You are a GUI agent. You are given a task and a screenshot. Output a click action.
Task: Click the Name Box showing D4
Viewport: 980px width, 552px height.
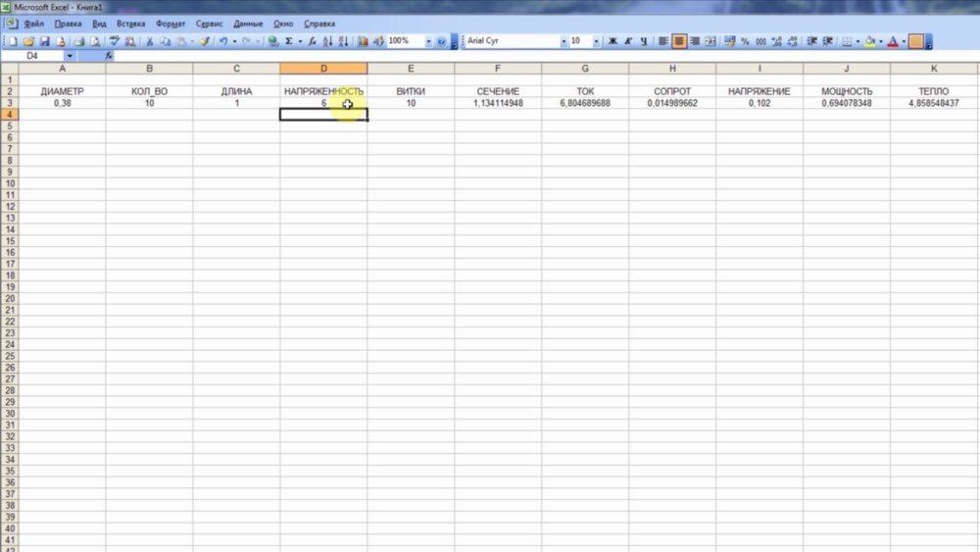coord(32,56)
